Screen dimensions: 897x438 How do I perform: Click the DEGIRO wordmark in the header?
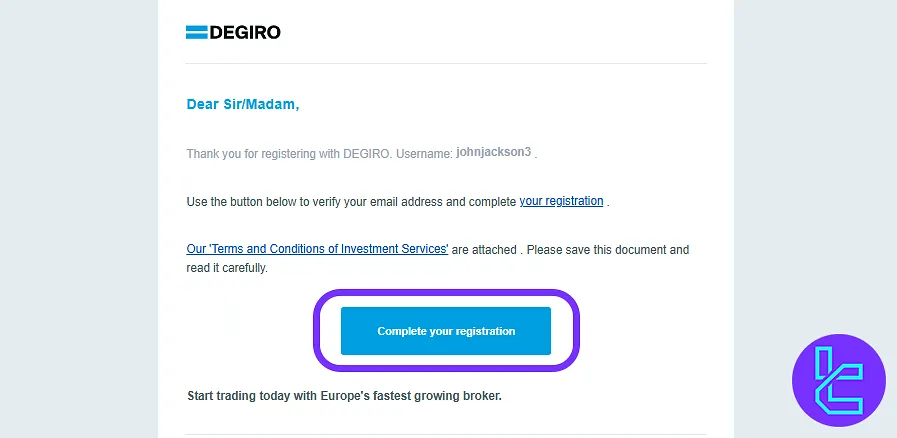pos(245,32)
